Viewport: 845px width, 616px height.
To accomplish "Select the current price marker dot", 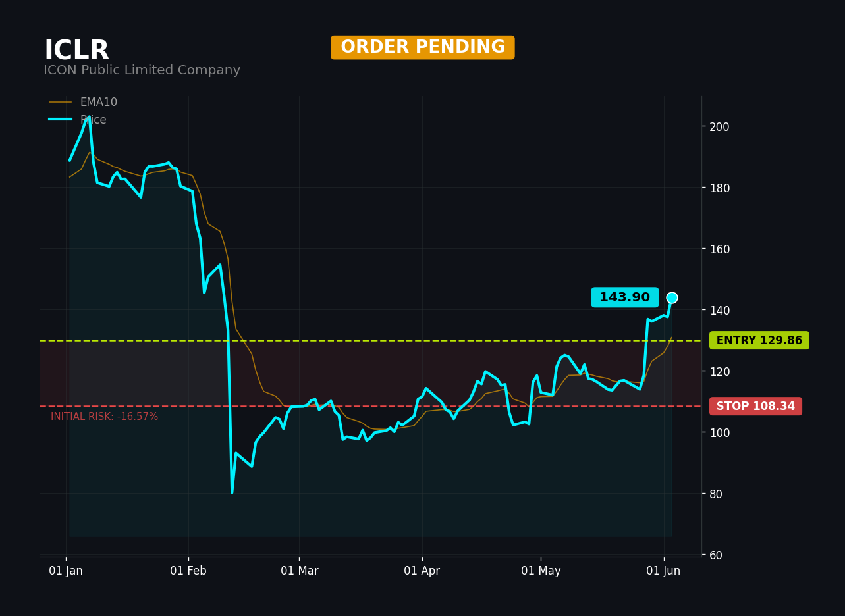I will [672, 298].
